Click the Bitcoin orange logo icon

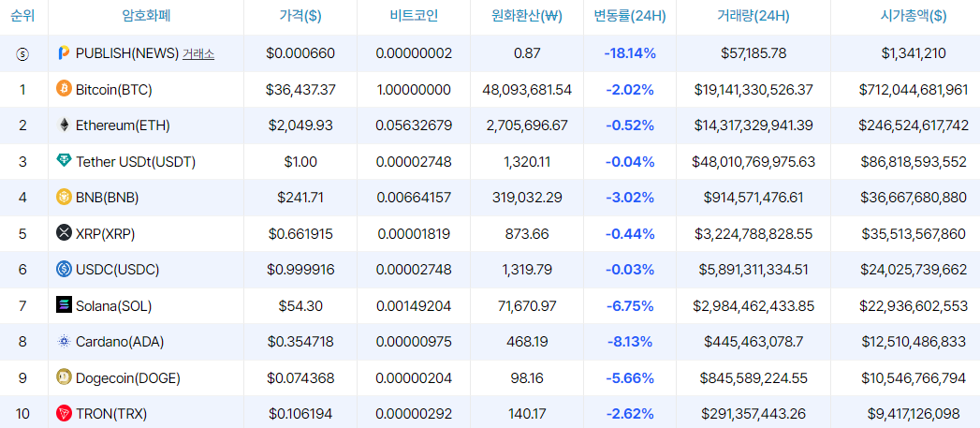pyautogui.click(x=64, y=89)
